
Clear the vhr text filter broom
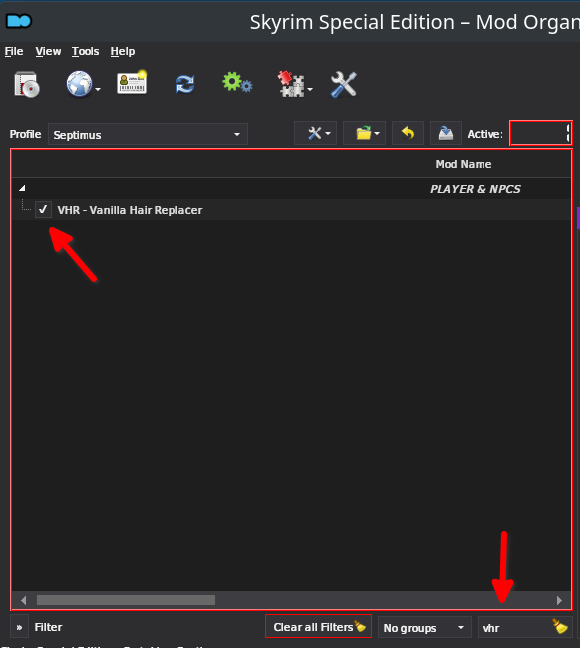pos(560,627)
